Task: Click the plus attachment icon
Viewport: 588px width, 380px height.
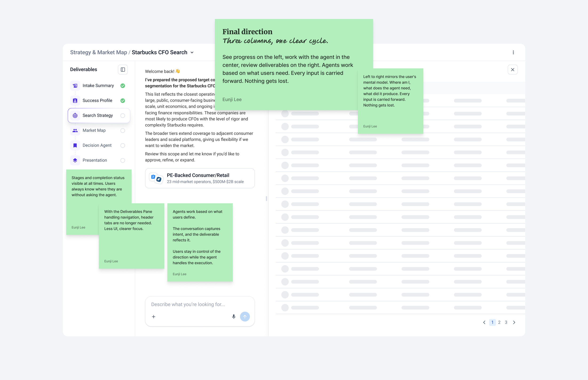Action: pyautogui.click(x=154, y=317)
